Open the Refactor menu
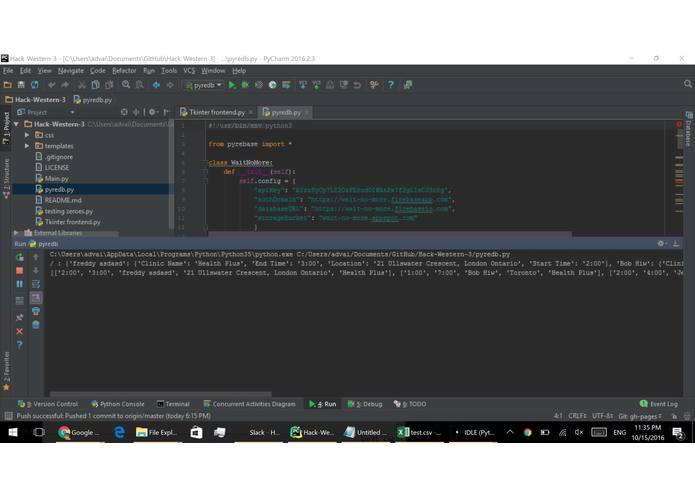Image resolution: width=695 pixels, height=494 pixels. click(x=124, y=70)
